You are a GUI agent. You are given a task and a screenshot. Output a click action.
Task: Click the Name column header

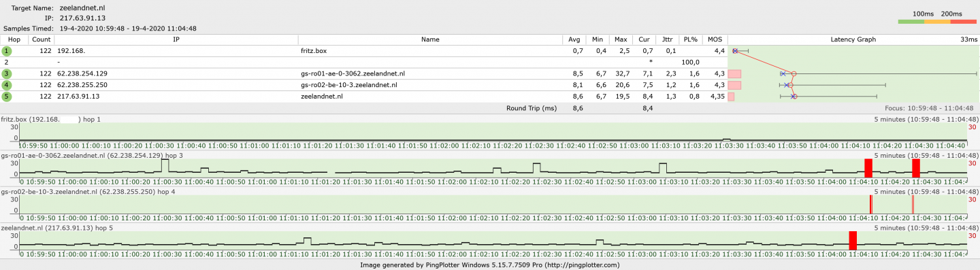coord(430,39)
